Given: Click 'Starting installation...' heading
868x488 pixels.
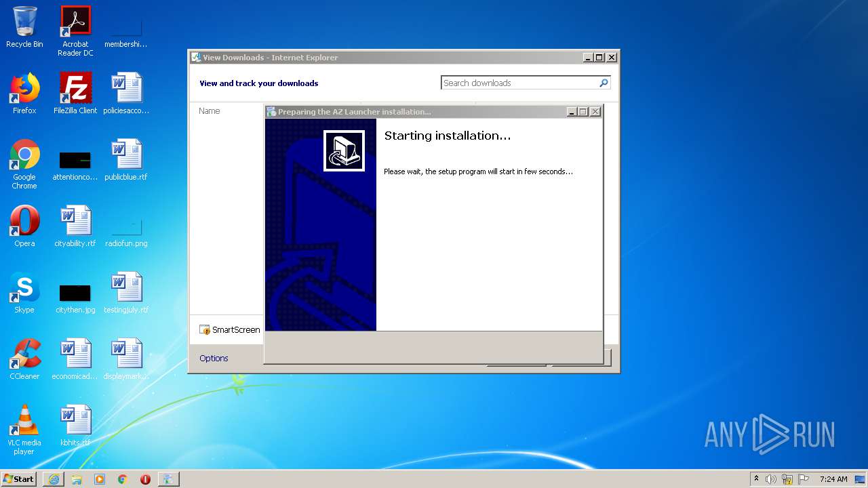Looking at the screenshot, I should (448, 136).
